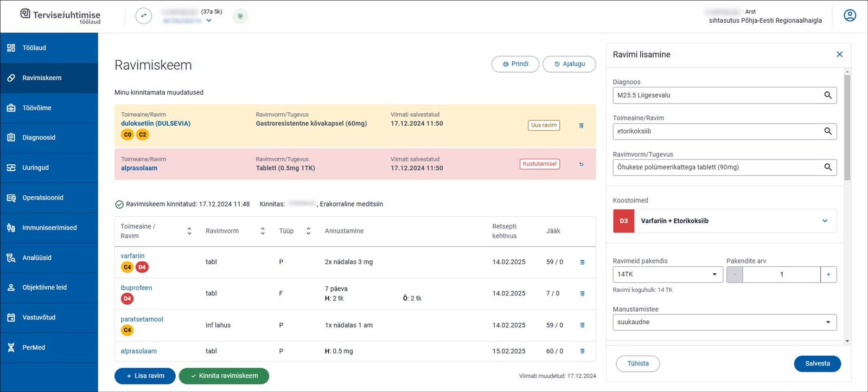Expand the Varfariin + Etorikoksiib interaction
The image size is (868, 392).
pos(825,221)
